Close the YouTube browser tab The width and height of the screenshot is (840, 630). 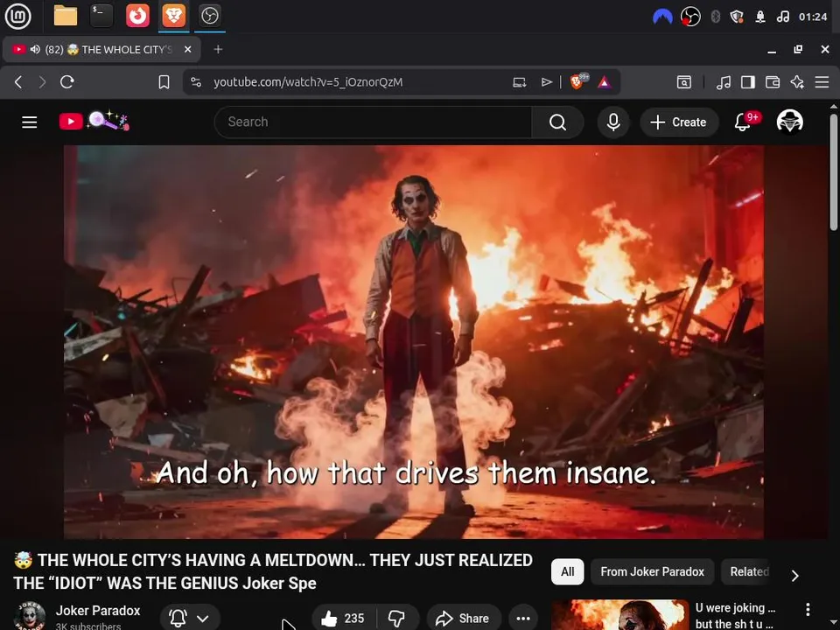coord(187,49)
